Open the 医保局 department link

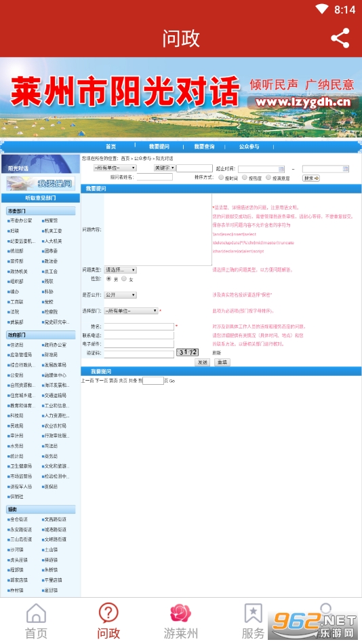(x=51, y=487)
